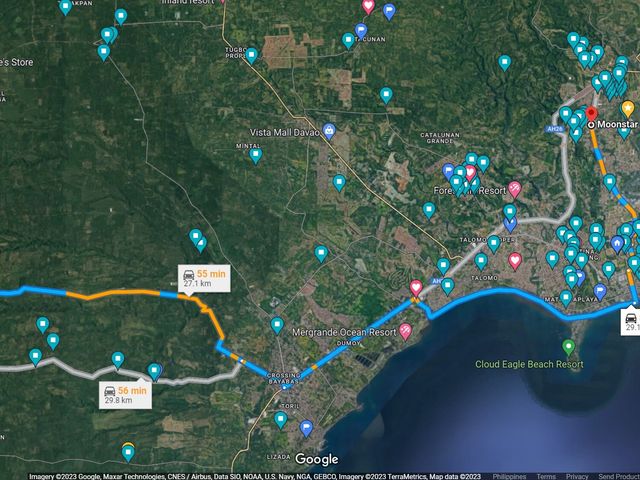Click the Vista Mall Davao shopping icon
The height and width of the screenshot is (480, 640).
(x=329, y=131)
